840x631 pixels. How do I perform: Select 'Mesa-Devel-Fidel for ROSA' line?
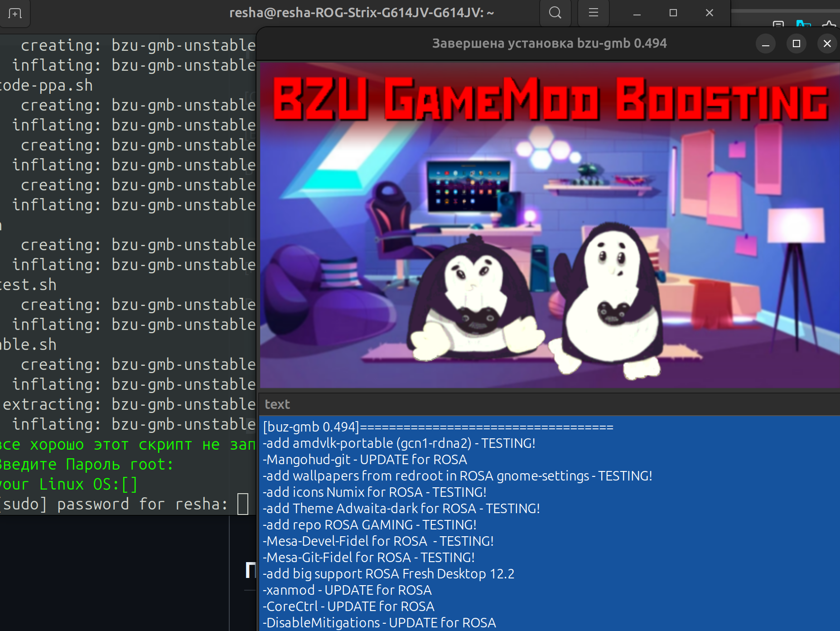(x=550, y=541)
